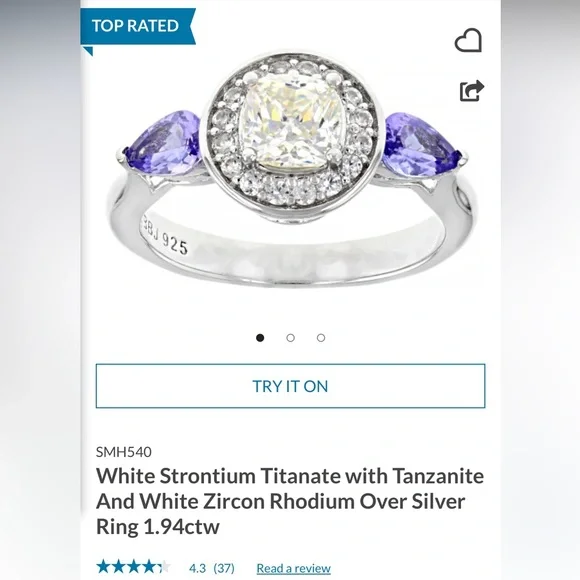This screenshot has height=580, width=580.
Task: Share this product via the share icon
Action: (472, 91)
